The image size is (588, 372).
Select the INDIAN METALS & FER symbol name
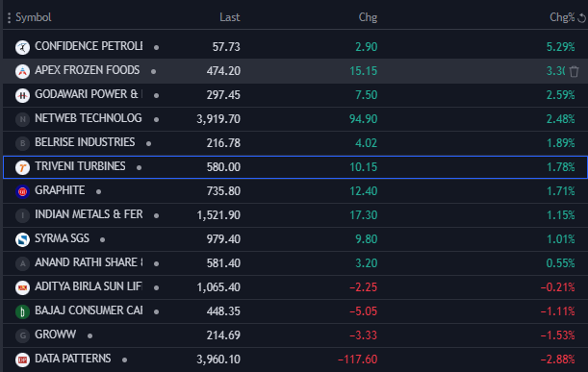pyautogui.click(x=89, y=214)
